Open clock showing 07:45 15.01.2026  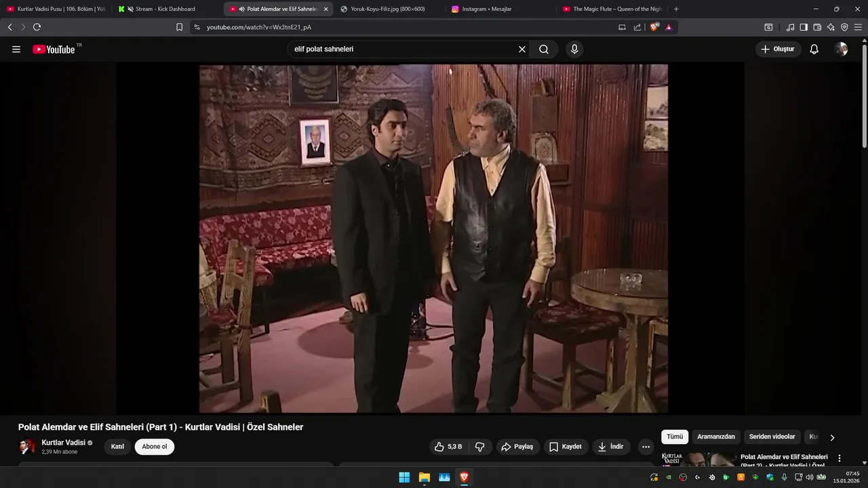point(848,477)
